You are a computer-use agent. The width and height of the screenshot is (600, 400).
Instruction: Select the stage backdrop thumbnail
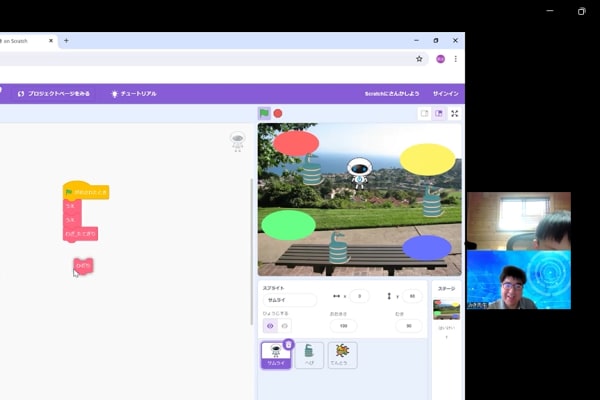pos(446,309)
